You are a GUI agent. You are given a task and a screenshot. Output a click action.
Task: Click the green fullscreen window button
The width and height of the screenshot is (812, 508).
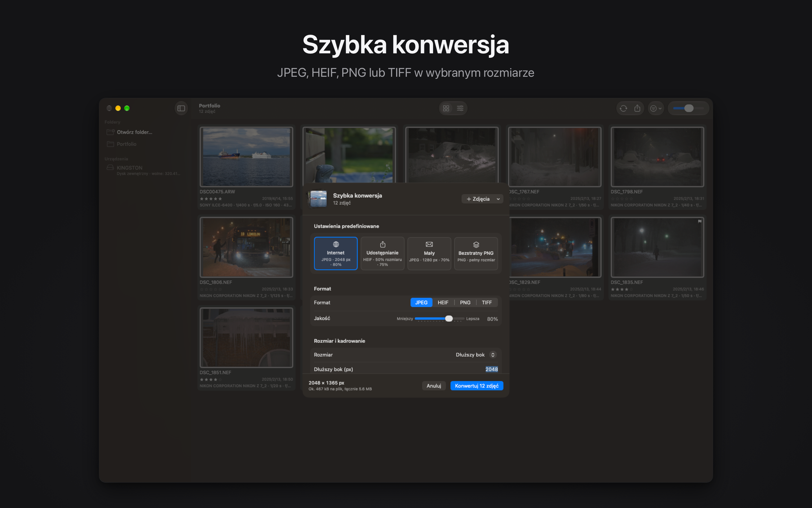click(127, 108)
